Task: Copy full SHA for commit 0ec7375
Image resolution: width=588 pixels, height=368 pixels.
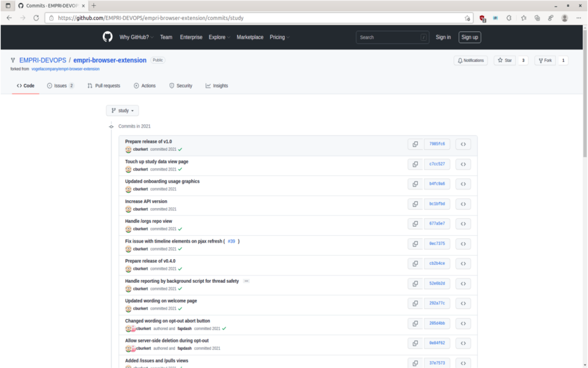Action: (x=415, y=244)
